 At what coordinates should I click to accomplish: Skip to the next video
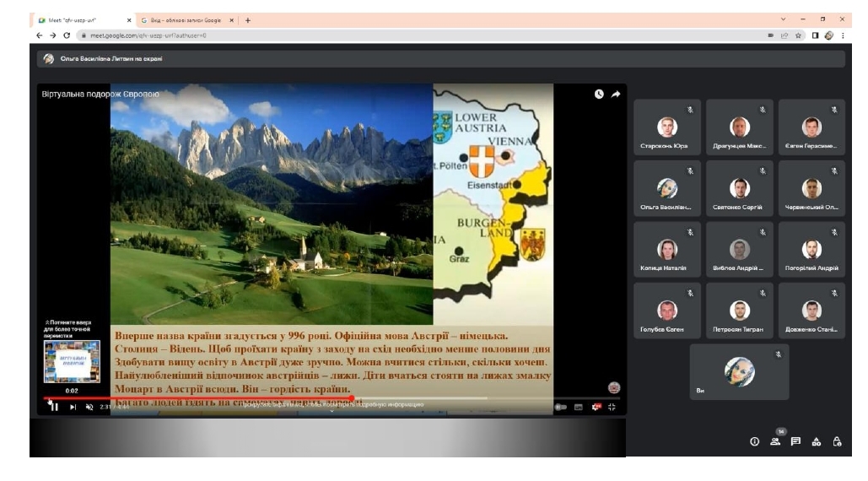pyautogui.click(x=73, y=407)
